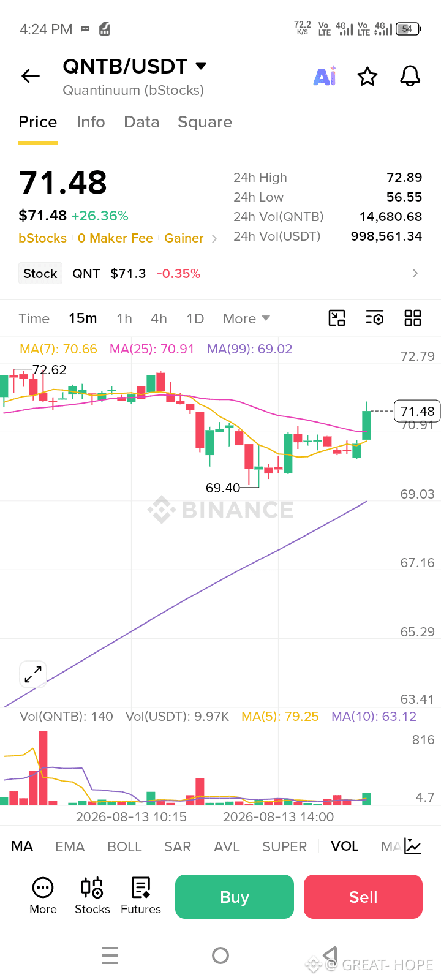The width and height of the screenshot is (441, 980).
Task: Tap the -0.35% QNT stock change
Action: (x=178, y=273)
